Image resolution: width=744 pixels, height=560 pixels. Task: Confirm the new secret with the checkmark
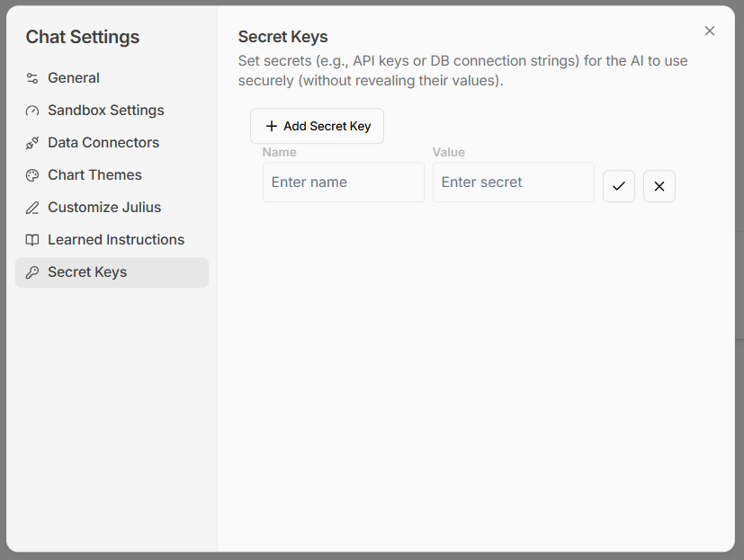coord(619,186)
